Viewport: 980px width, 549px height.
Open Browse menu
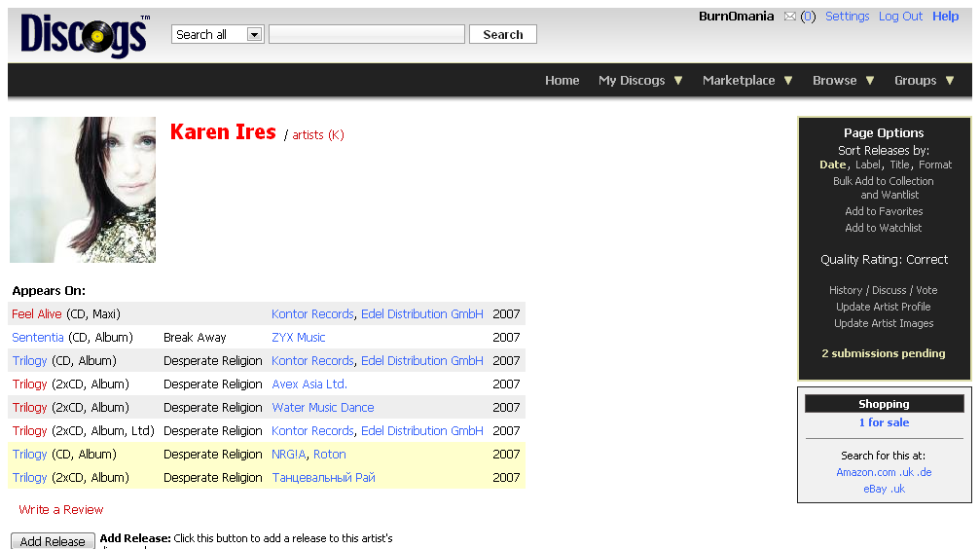click(834, 80)
